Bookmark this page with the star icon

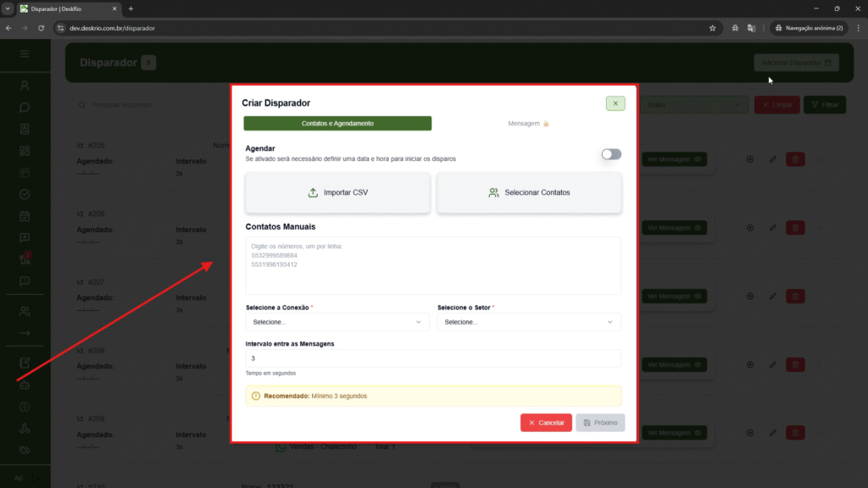coord(712,28)
